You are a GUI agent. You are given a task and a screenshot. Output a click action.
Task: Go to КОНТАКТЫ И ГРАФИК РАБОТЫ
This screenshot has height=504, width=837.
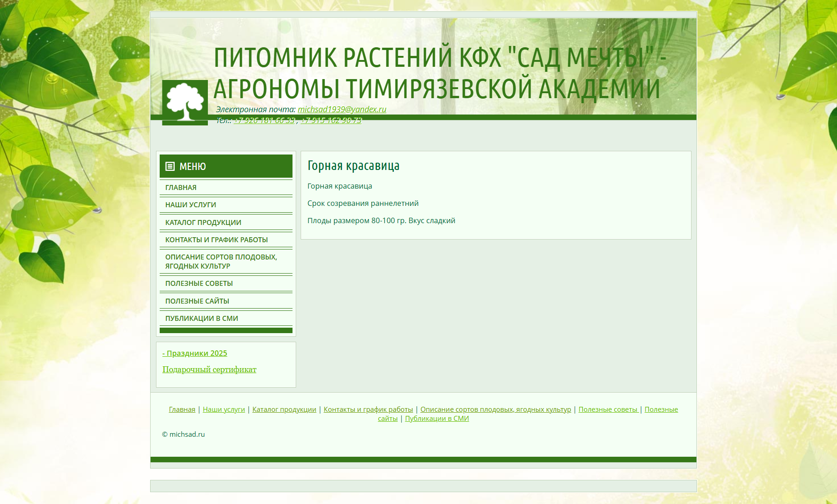[x=216, y=240]
